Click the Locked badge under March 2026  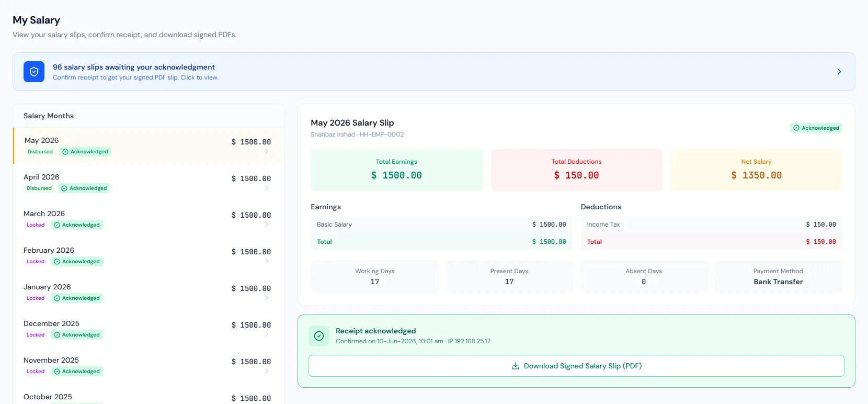click(x=36, y=225)
